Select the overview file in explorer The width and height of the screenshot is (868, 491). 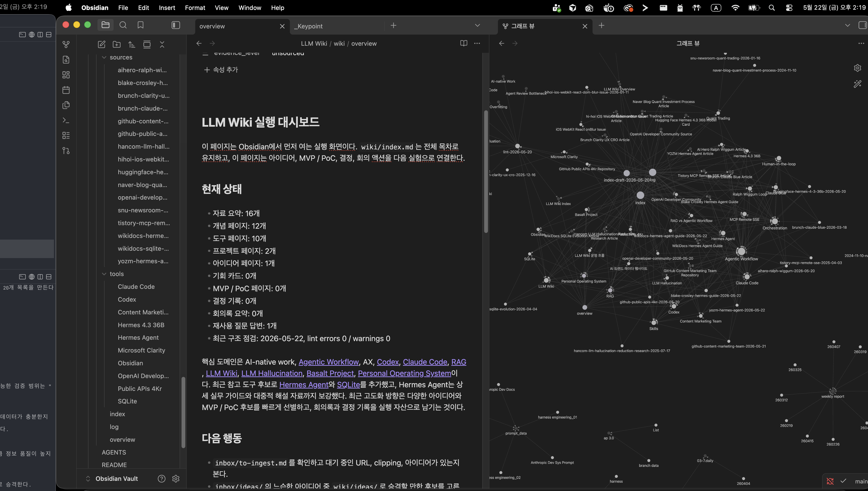click(122, 440)
